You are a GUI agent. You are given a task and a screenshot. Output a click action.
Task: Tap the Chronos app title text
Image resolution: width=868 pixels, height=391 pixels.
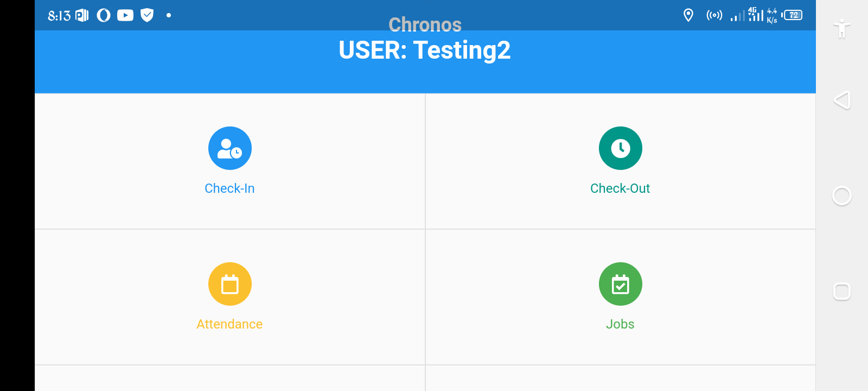(x=425, y=25)
